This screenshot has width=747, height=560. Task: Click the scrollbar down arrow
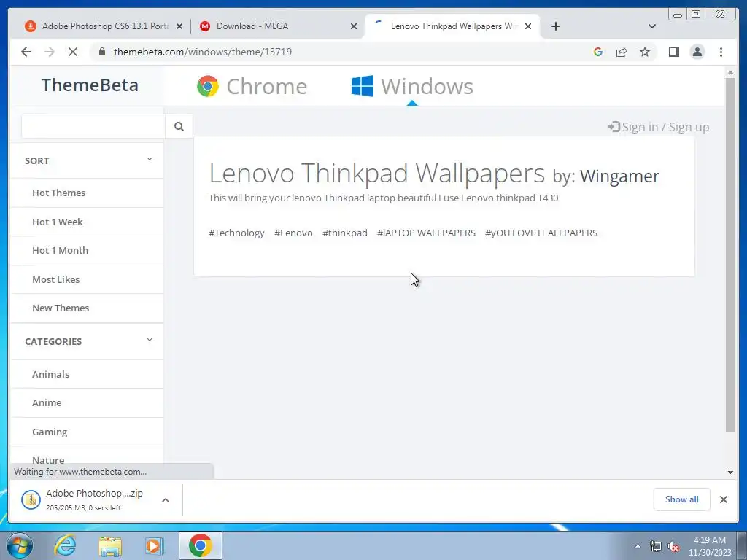coord(730,472)
